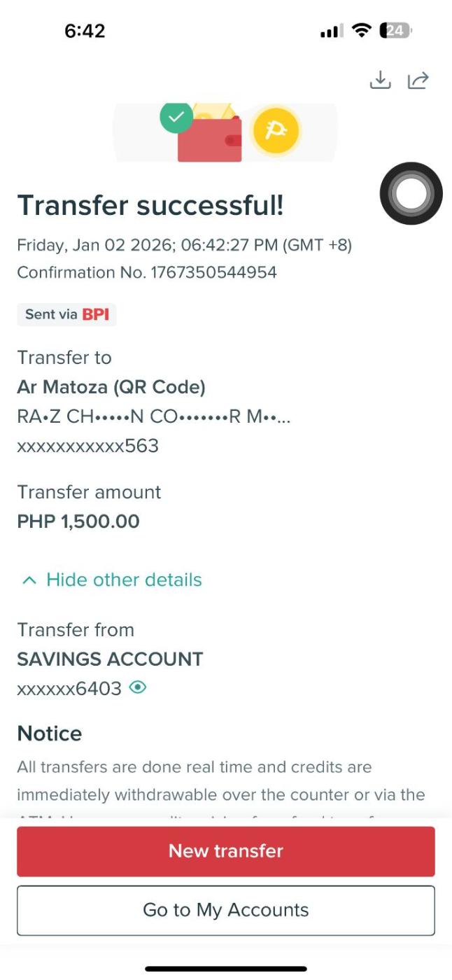The height and width of the screenshot is (980, 452).
Task: Tap the green checkmark badge
Action: pyautogui.click(x=176, y=117)
